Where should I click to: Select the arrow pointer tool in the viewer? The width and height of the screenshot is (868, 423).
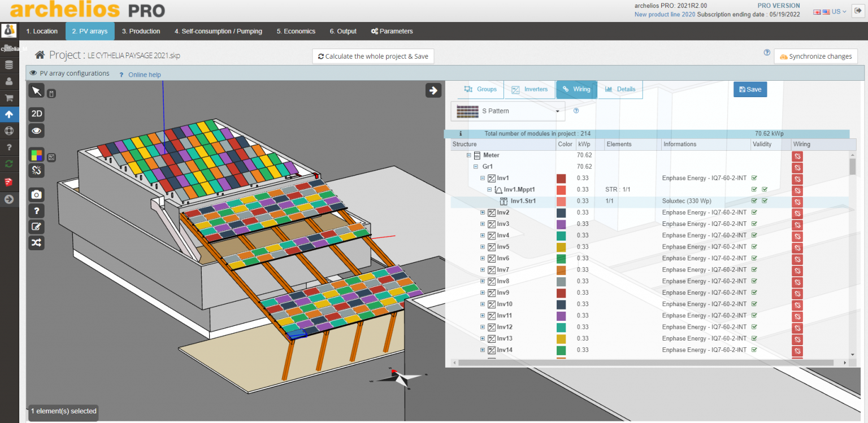point(37,91)
